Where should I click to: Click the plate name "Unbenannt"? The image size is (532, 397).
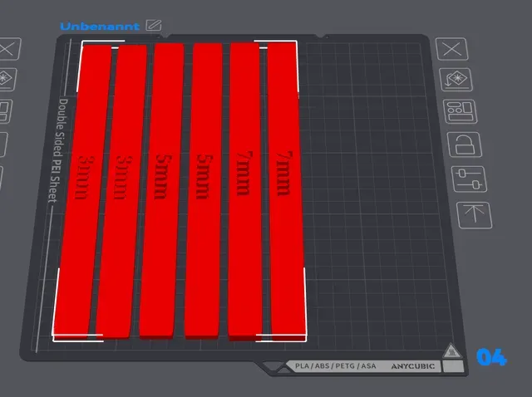100,27
